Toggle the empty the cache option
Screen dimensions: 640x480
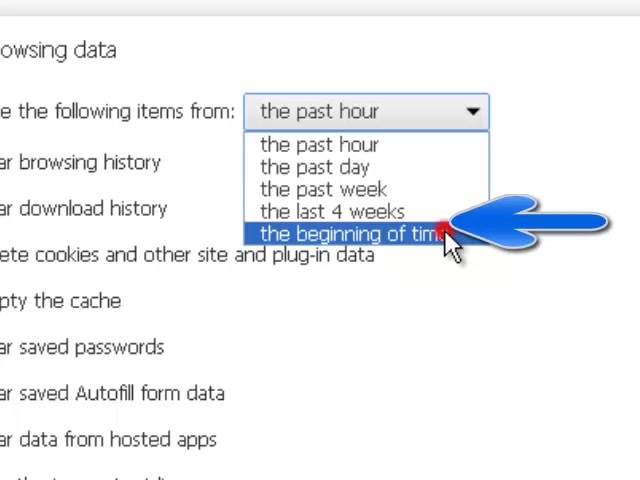(x=60, y=302)
